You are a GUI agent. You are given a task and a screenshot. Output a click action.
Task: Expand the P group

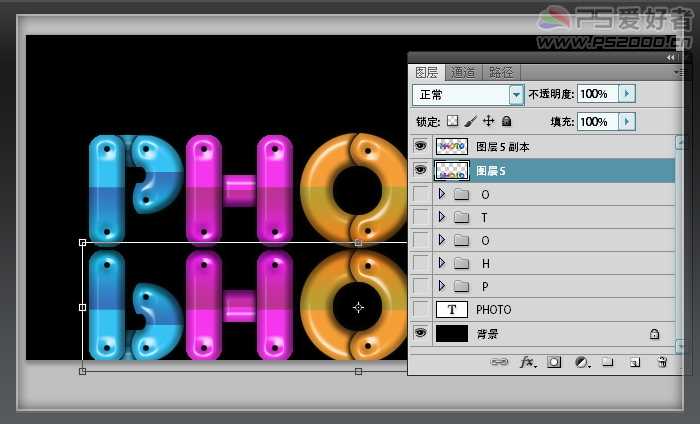click(442, 286)
